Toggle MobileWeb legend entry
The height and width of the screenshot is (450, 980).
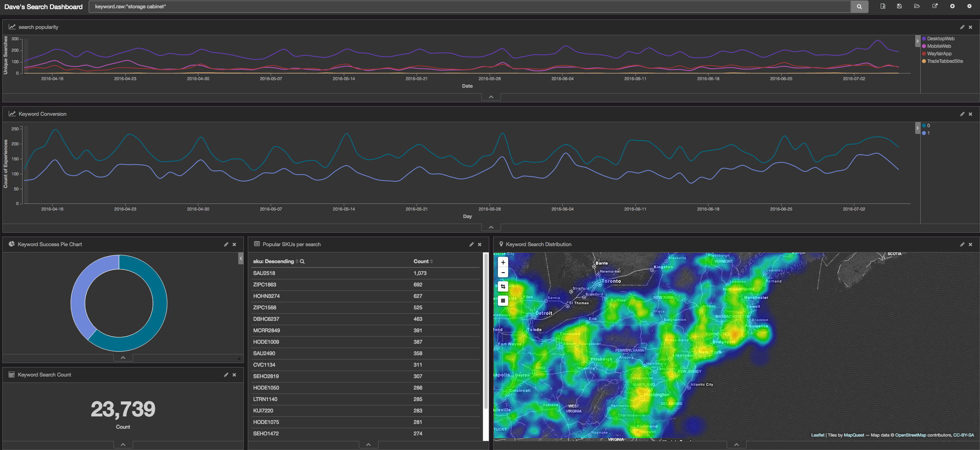pos(939,46)
